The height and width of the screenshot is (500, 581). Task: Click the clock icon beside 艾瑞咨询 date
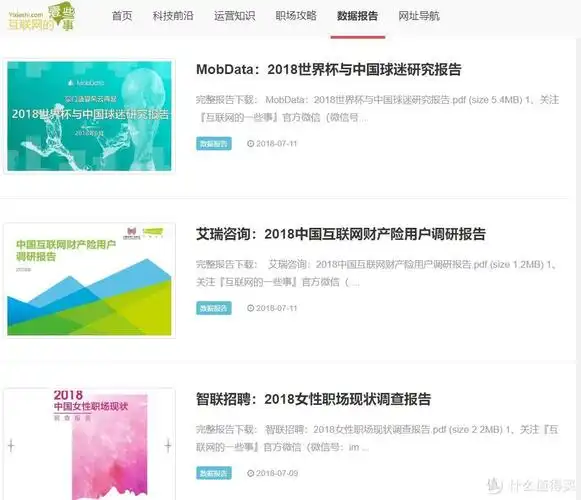click(x=250, y=308)
